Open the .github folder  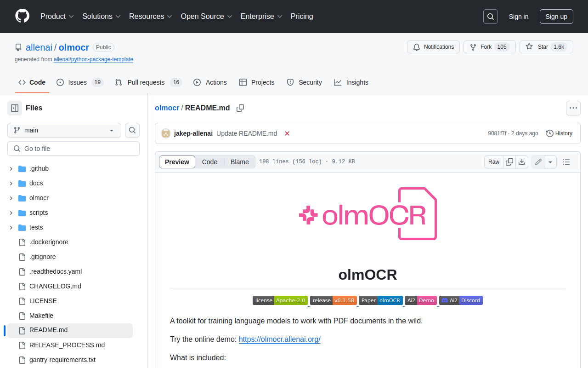click(x=39, y=168)
